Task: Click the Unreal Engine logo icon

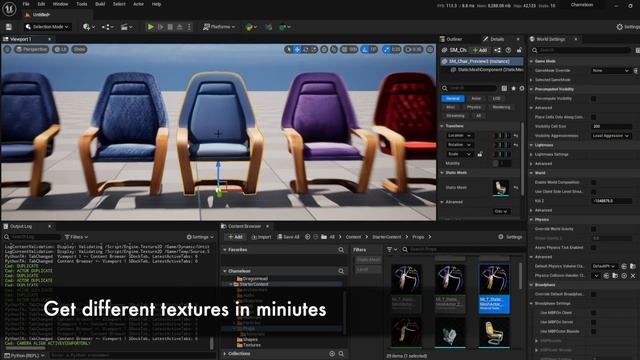Action: point(9,9)
